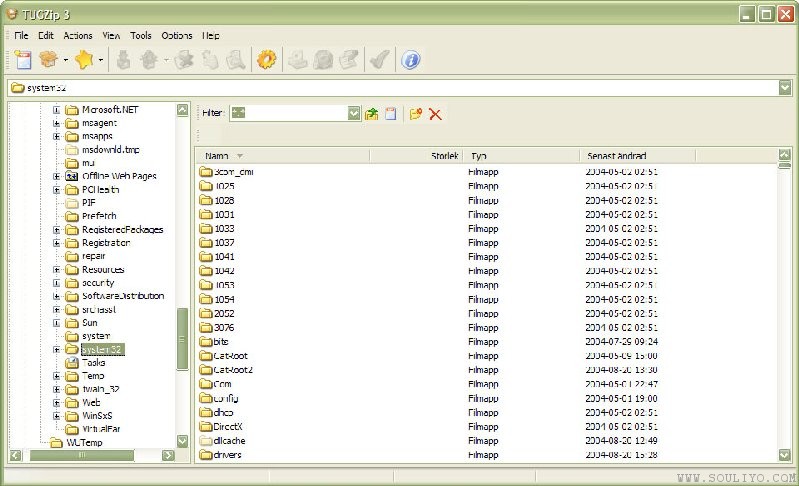This screenshot has height=486, width=799.
Task: Click the blue info icon in toolbar
Action: [410, 60]
